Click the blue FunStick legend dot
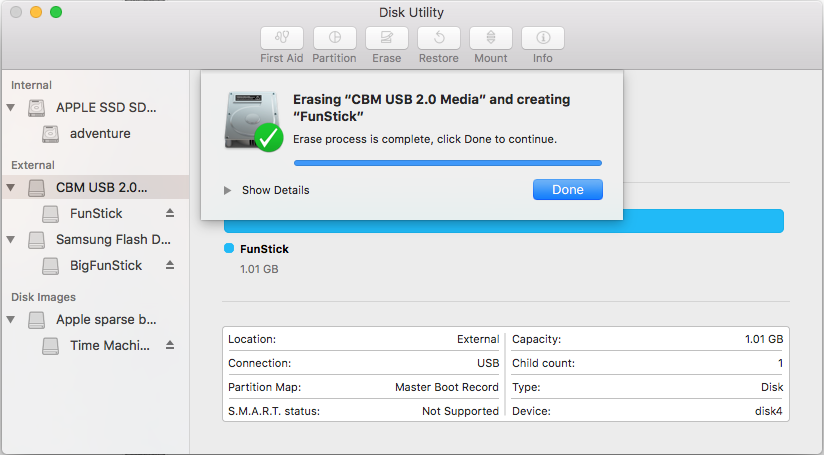The image size is (824, 455). click(x=229, y=248)
